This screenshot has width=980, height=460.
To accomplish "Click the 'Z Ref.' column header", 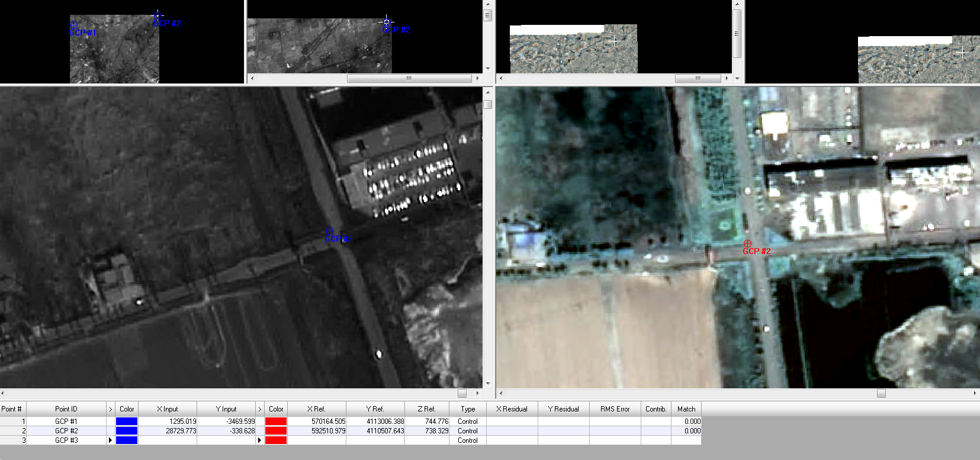I will pos(427,409).
